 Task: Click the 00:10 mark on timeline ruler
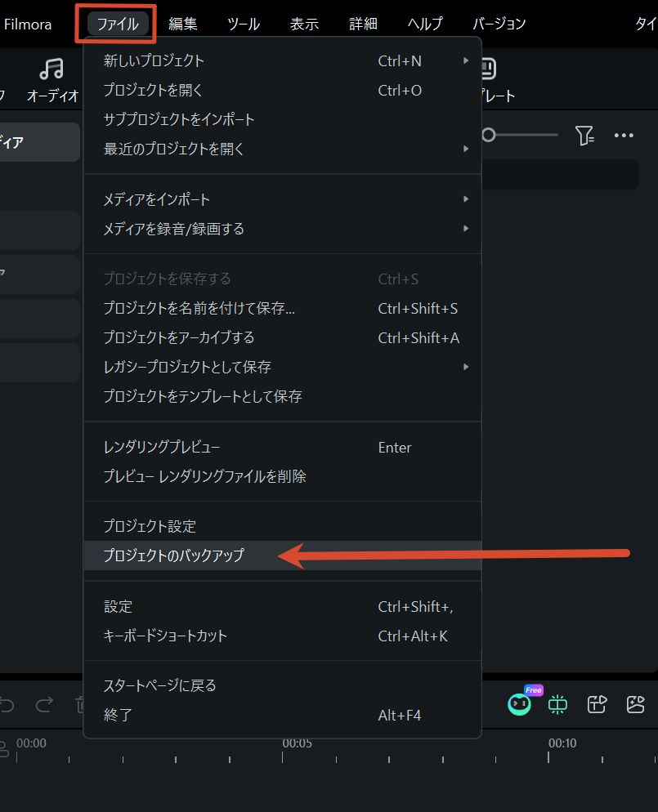[x=562, y=743]
